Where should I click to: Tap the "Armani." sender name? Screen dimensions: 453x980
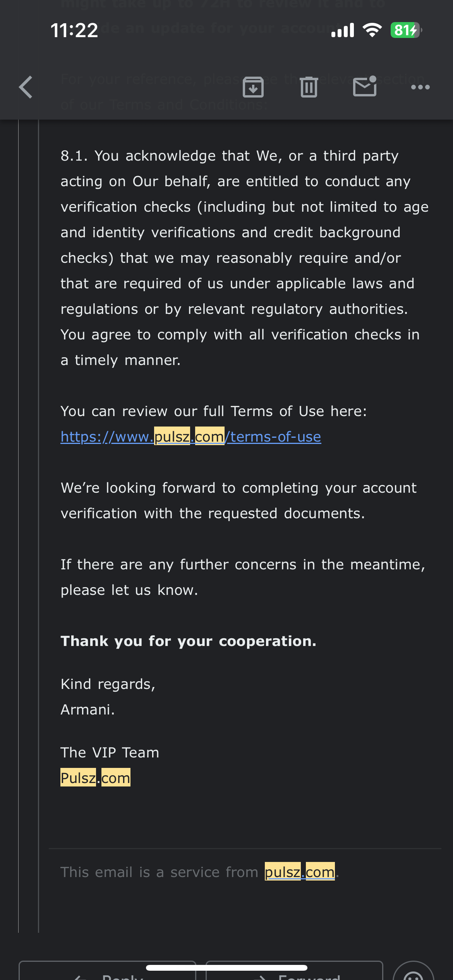click(x=88, y=710)
